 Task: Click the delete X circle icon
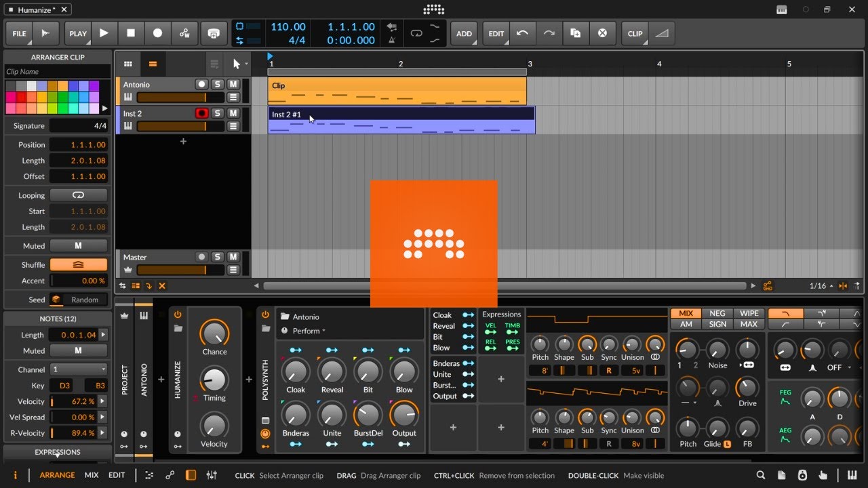601,33
